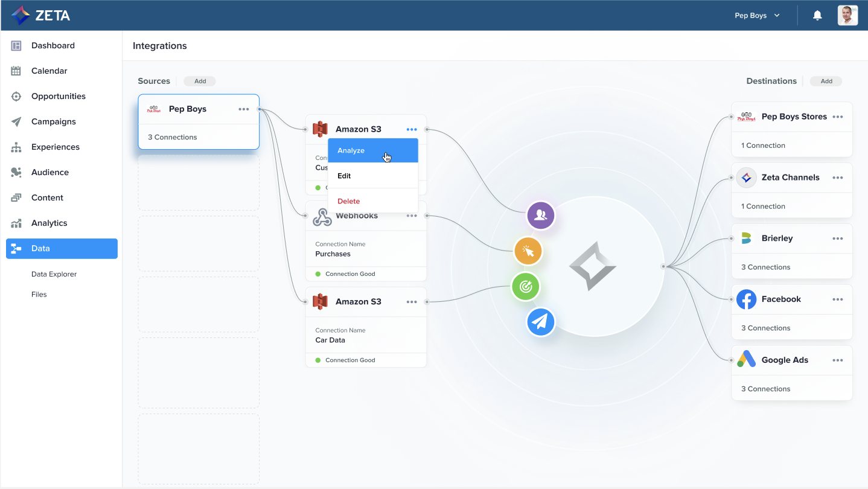Open Data Explorer in the sidebar
Viewport: 868px width, 489px height.
click(54, 274)
